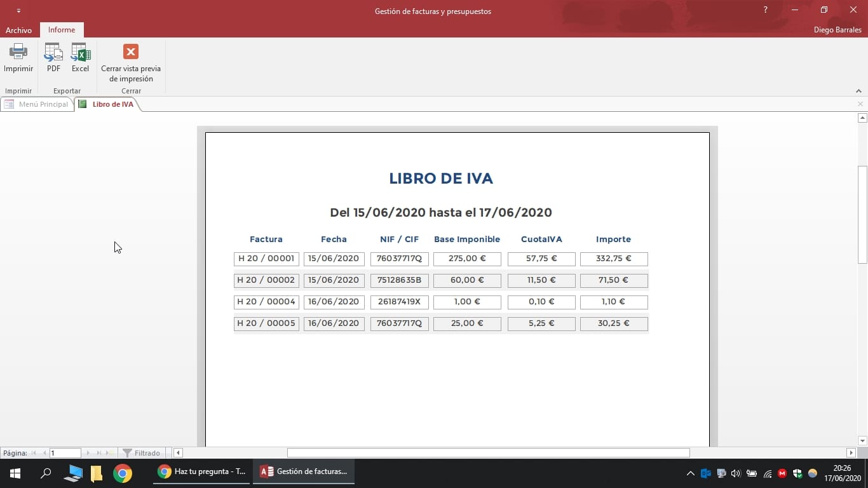This screenshot has height=488, width=868.
Task: Click the base amount 60,00 €
Action: (467, 280)
